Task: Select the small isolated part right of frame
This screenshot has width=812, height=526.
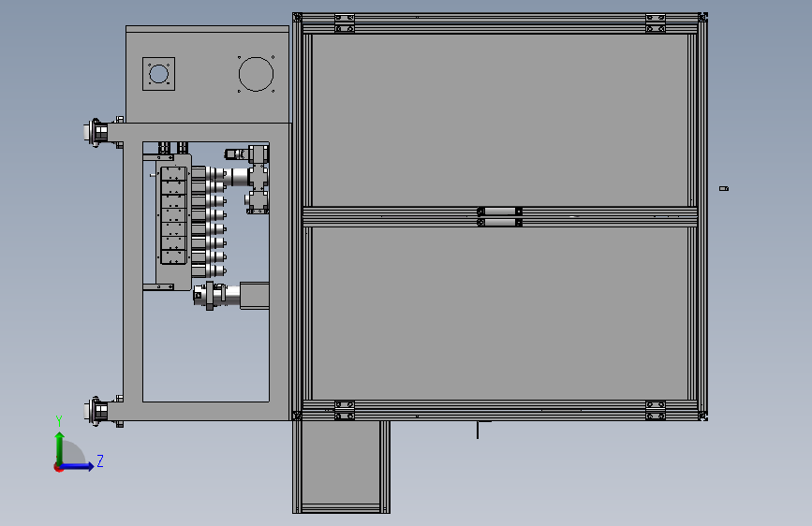Action: (724, 188)
